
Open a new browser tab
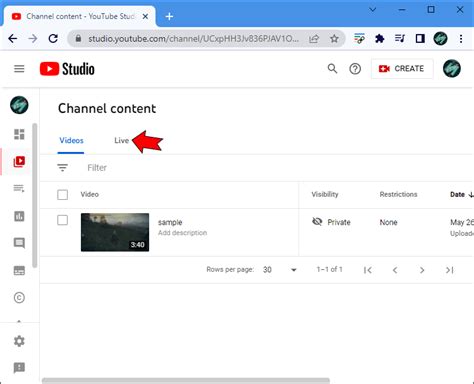(x=169, y=16)
